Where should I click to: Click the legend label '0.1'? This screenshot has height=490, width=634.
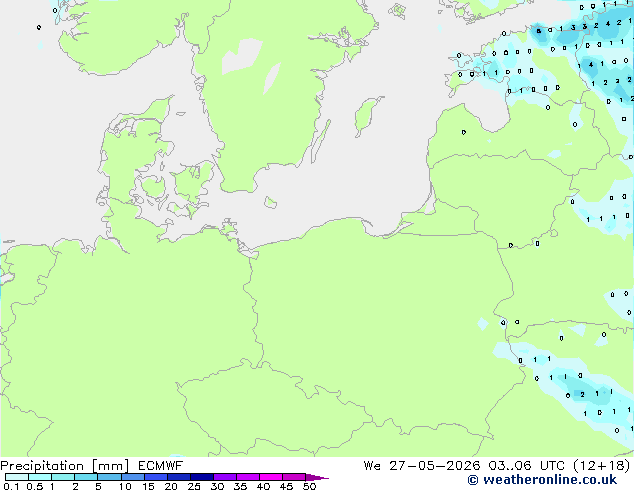click(11, 486)
